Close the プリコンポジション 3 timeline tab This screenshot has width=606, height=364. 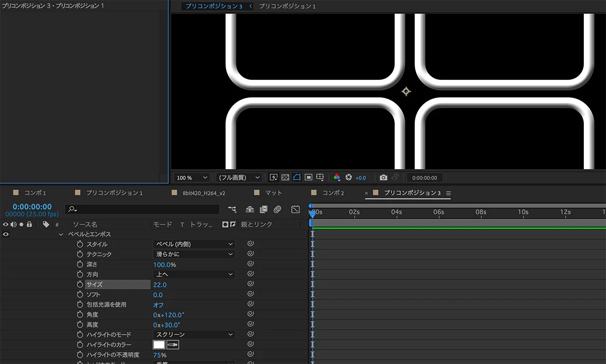[366, 193]
